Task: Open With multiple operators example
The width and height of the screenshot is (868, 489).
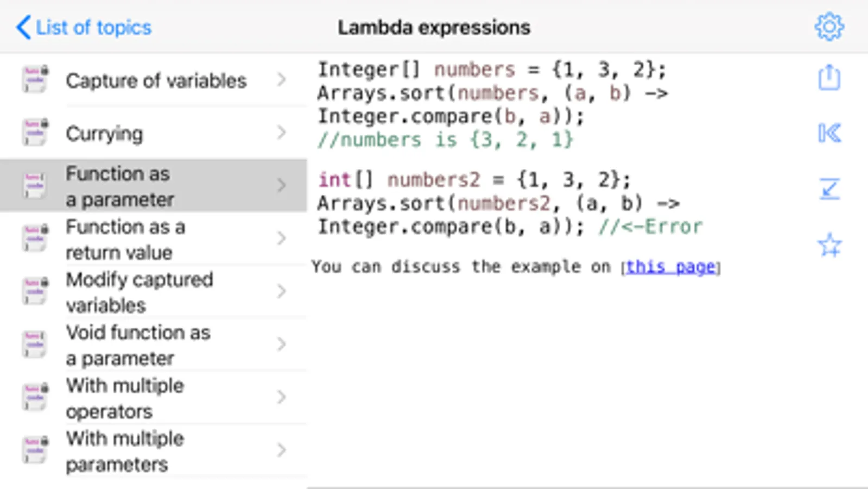Action: 125,398
